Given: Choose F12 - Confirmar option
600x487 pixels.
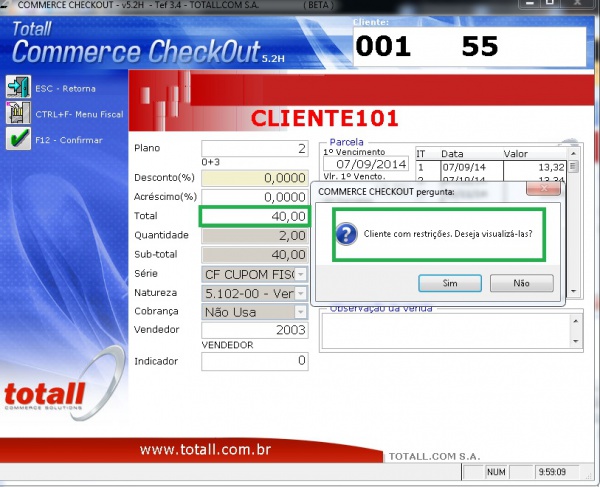Looking at the screenshot, I should (x=69, y=140).
